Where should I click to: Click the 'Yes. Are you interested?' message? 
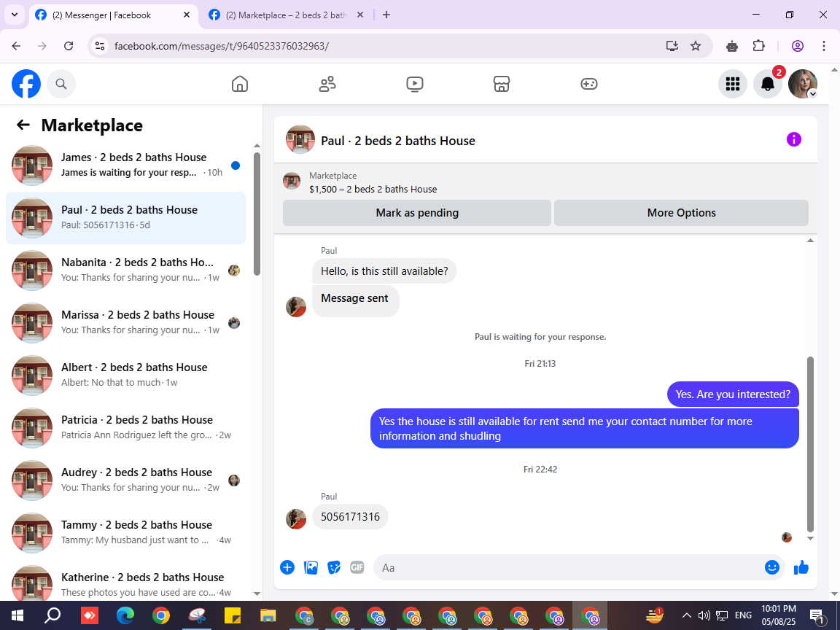733,394
